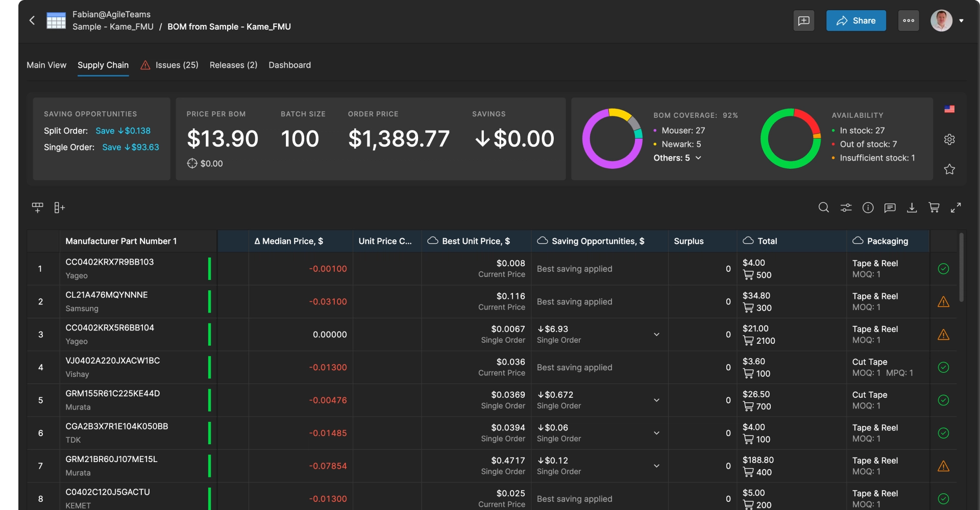
Task: Switch to the Main View tab
Action: [46, 65]
